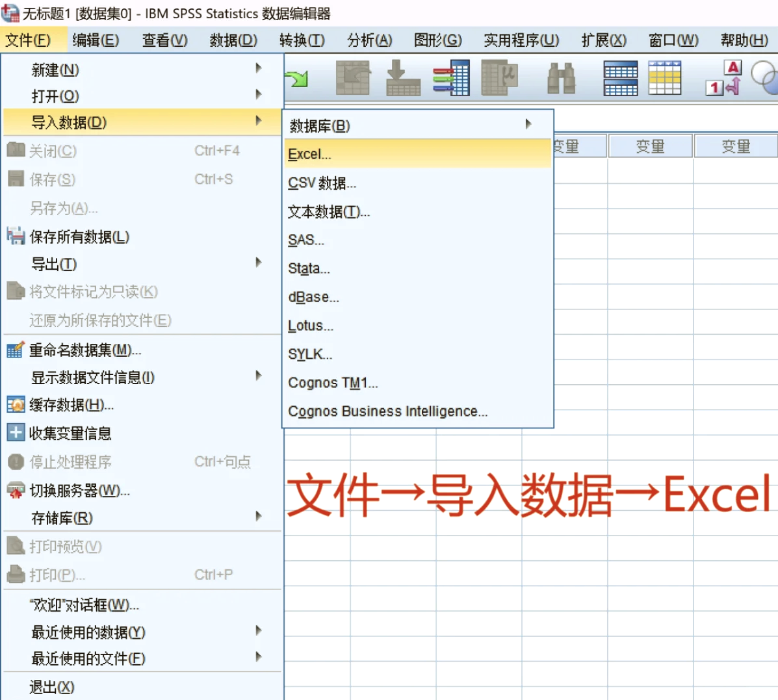
Task: Choose Stata... import option
Action: click(418, 268)
